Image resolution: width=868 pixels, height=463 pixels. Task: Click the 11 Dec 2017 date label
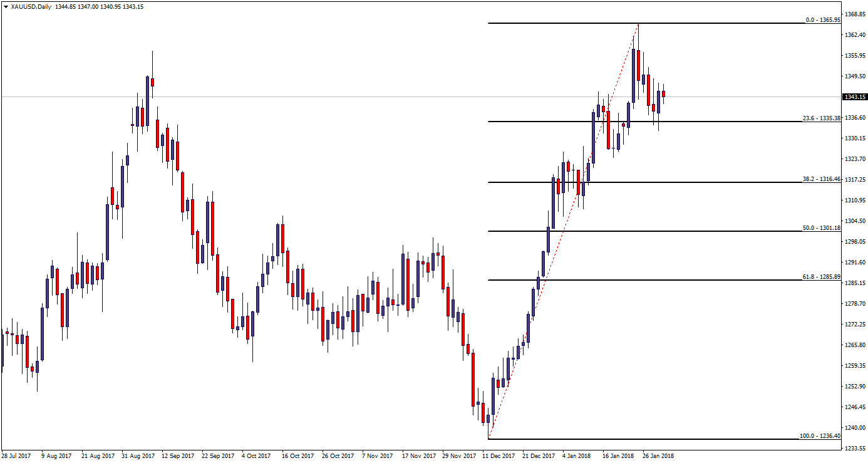click(499, 456)
